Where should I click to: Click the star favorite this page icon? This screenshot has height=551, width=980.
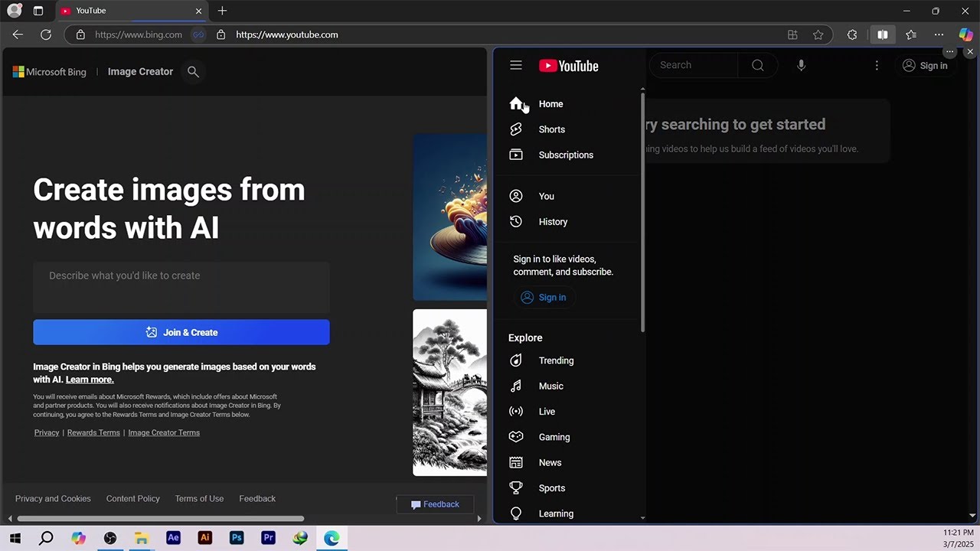[x=818, y=34]
